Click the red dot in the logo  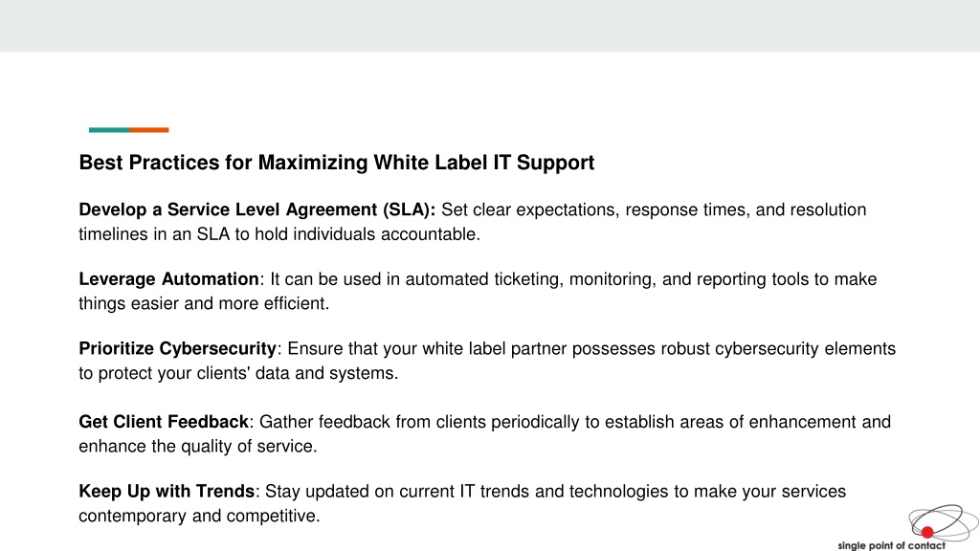926,532
